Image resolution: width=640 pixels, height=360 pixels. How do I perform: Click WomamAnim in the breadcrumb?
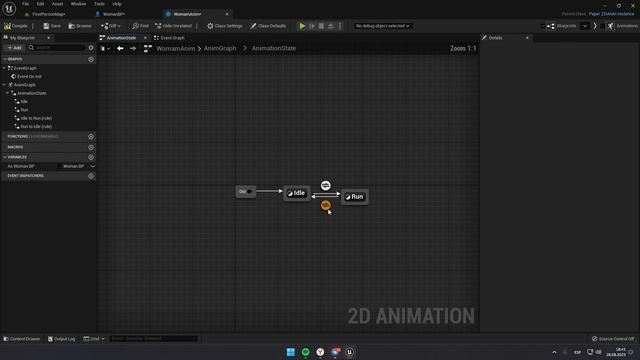click(x=176, y=48)
